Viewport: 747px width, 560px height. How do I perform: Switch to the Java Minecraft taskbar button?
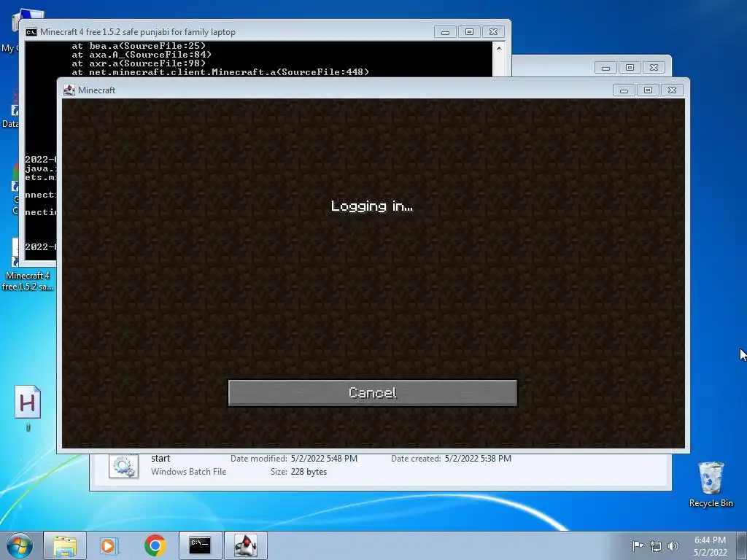pyautogui.click(x=246, y=545)
